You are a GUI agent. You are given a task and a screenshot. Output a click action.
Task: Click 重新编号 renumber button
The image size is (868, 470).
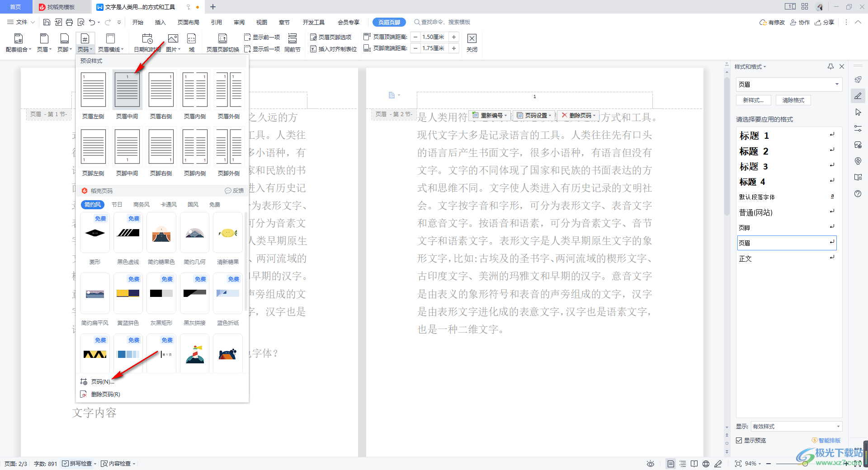[491, 116]
